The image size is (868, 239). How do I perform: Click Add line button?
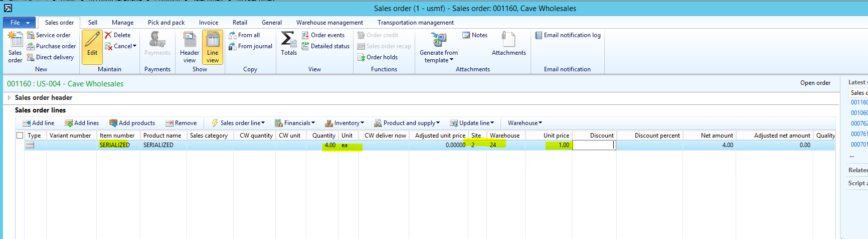[39, 123]
